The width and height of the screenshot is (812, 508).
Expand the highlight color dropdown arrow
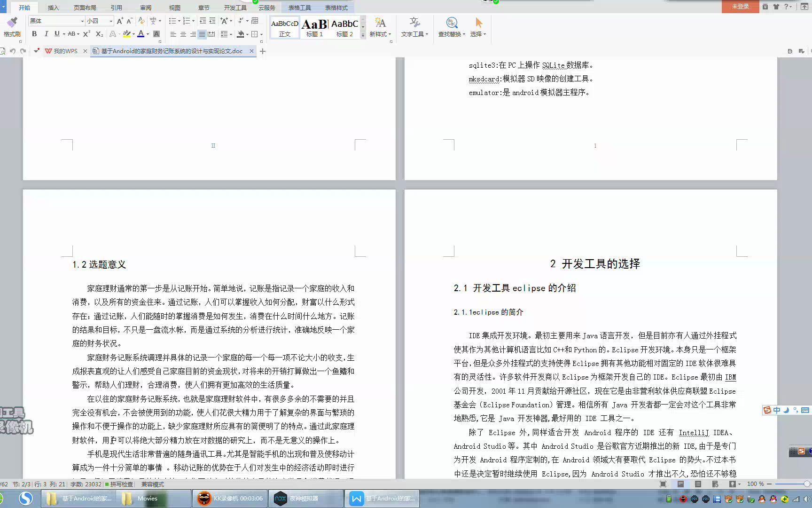click(x=133, y=34)
